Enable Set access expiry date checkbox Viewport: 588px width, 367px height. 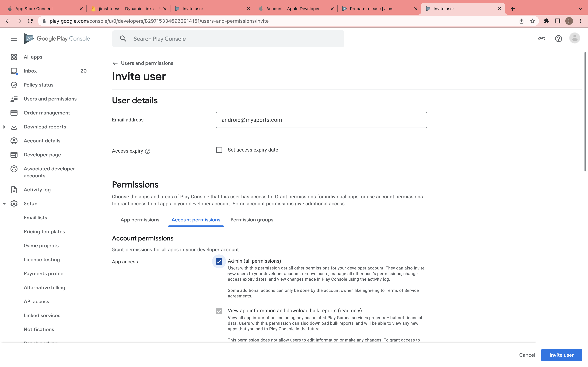point(219,150)
